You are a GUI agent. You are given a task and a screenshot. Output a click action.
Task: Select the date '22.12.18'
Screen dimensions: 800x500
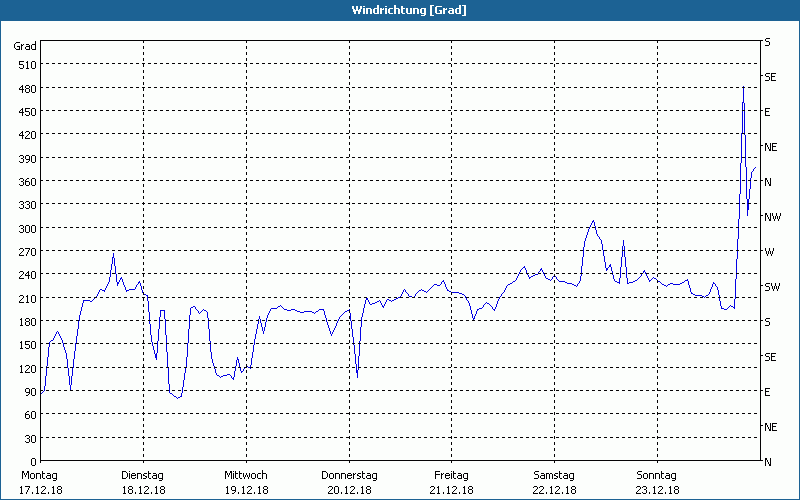point(555,490)
